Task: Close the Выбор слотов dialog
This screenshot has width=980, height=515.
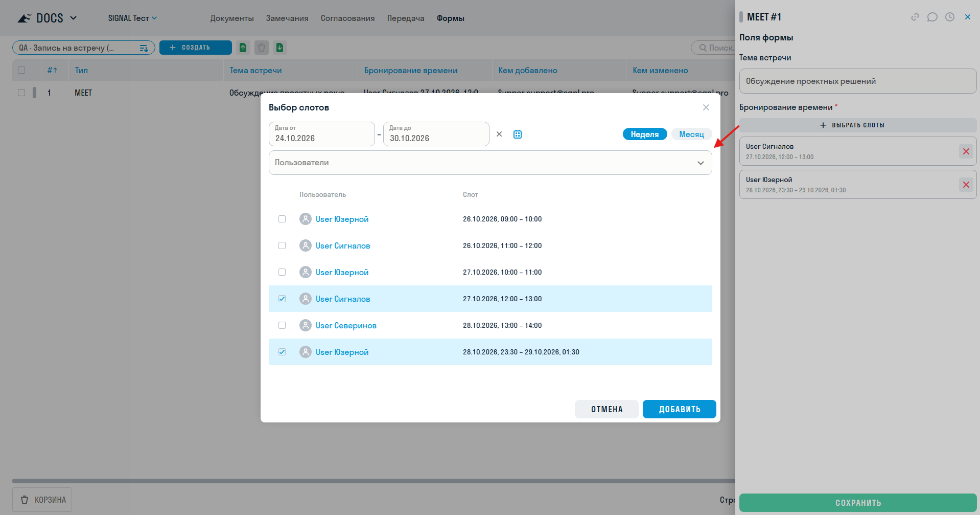Action: (x=706, y=107)
